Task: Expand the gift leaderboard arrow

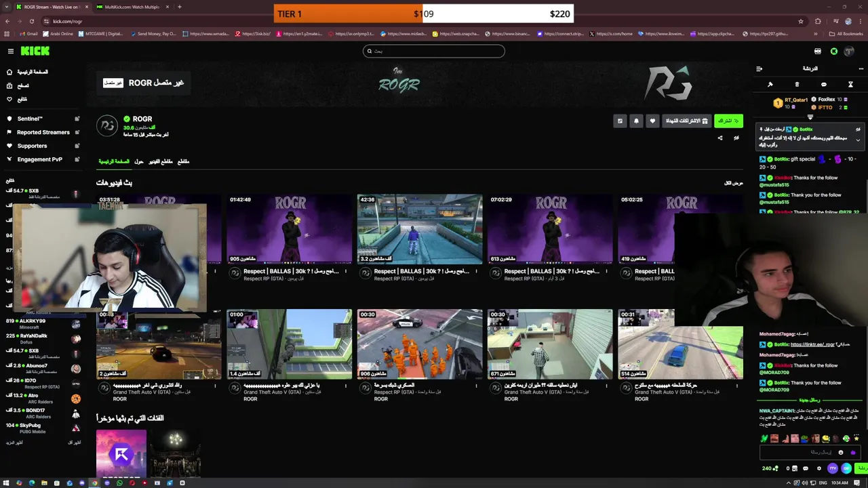Action: point(810,117)
